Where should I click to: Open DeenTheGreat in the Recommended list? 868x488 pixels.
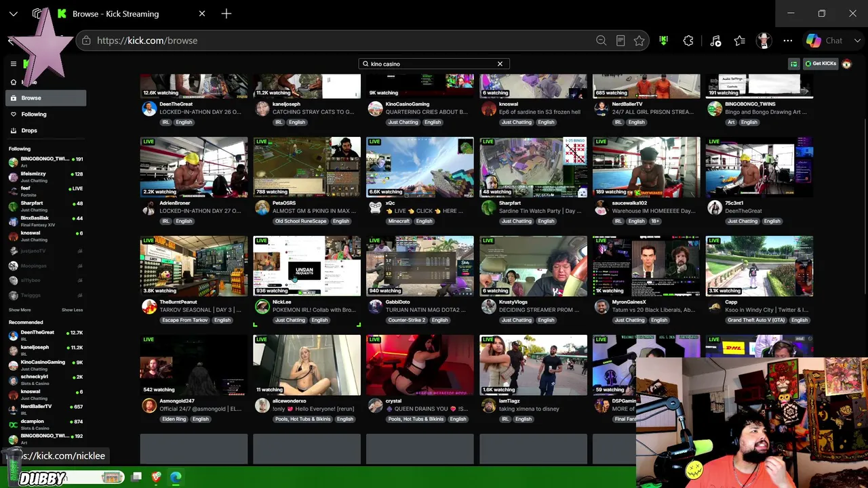(45, 335)
